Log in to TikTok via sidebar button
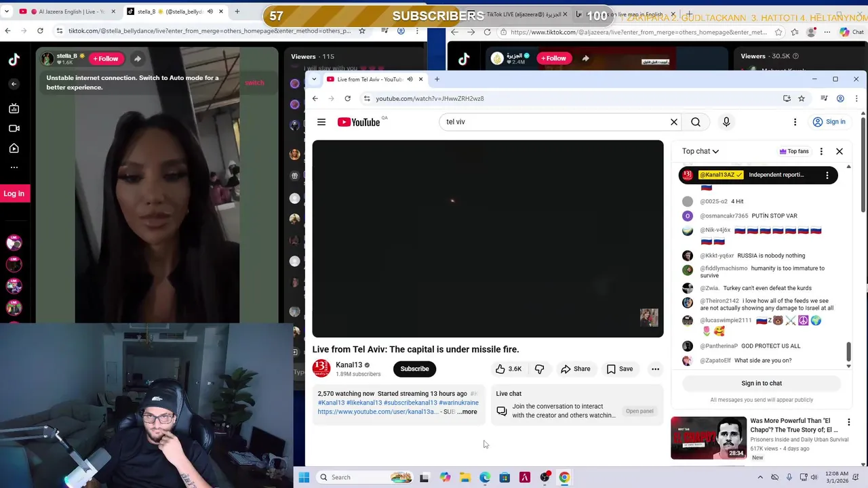The image size is (868, 488). pyautogui.click(x=14, y=194)
